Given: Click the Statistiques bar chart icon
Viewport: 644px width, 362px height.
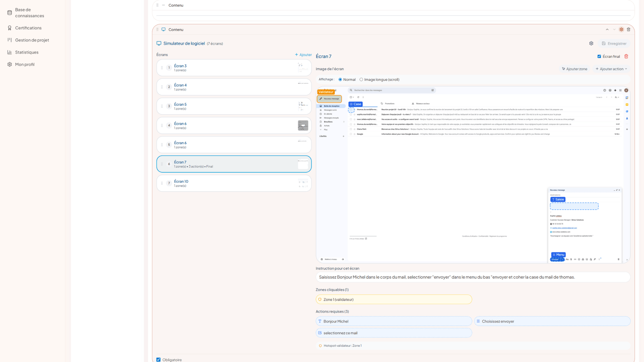Looking at the screenshot, I should tap(10, 52).
